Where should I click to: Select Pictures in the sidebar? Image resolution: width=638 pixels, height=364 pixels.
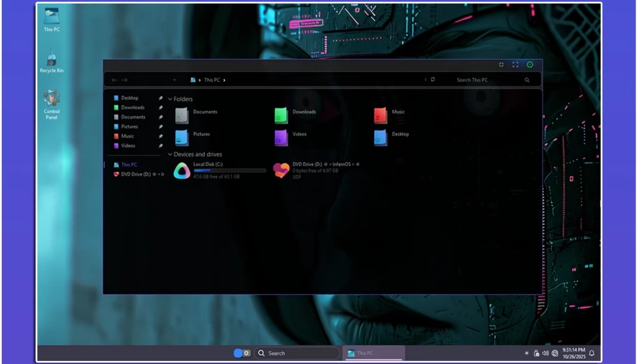click(130, 126)
